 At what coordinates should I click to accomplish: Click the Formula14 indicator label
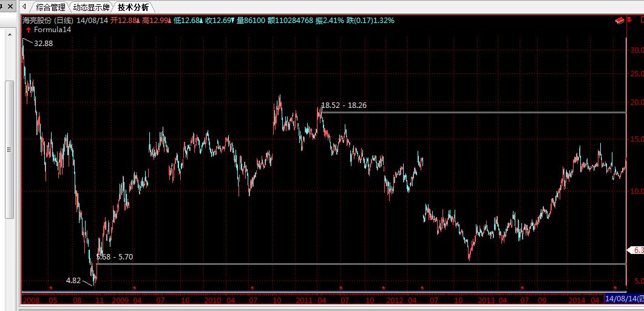click(x=53, y=29)
